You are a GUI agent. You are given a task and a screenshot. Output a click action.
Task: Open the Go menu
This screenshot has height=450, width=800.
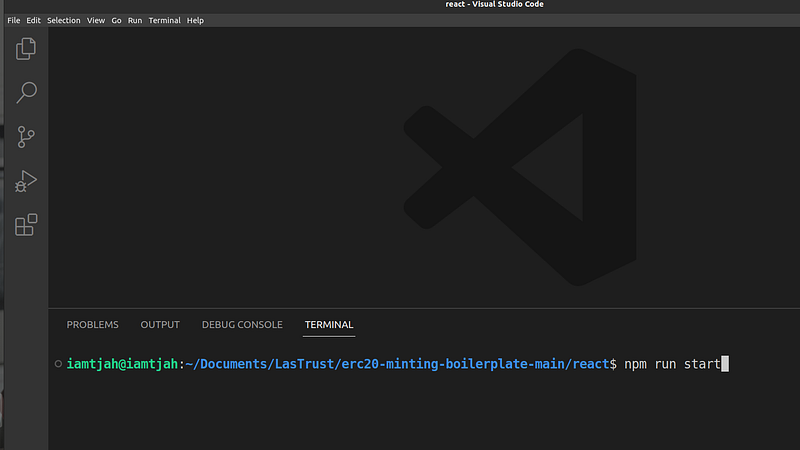coord(117,20)
